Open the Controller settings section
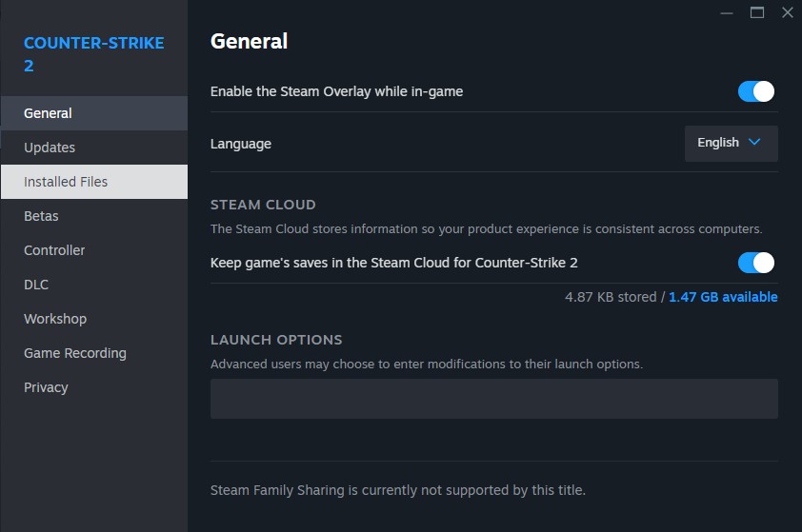 click(x=94, y=250)
